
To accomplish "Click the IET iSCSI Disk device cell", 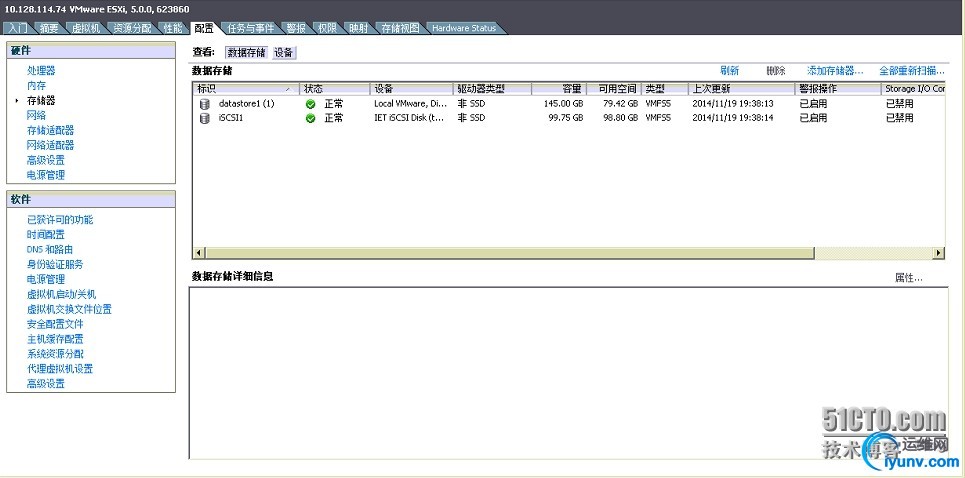I will tap(409, 118).
